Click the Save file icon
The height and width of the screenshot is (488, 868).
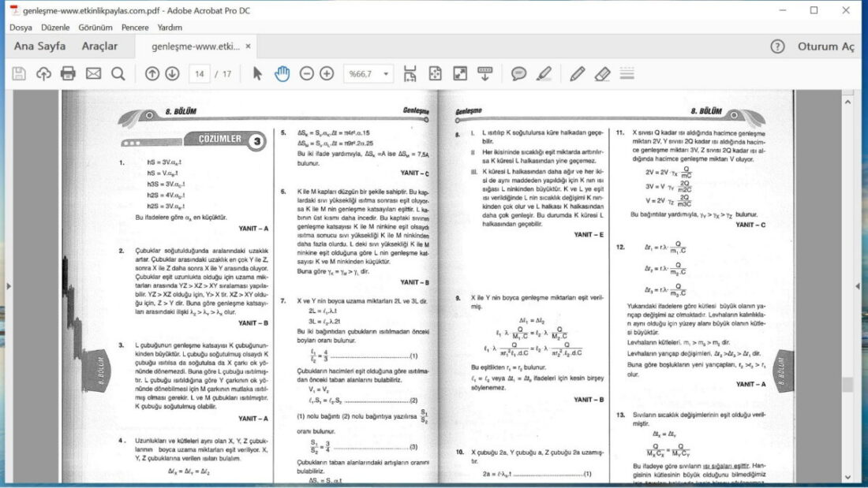tap(19, 73)
